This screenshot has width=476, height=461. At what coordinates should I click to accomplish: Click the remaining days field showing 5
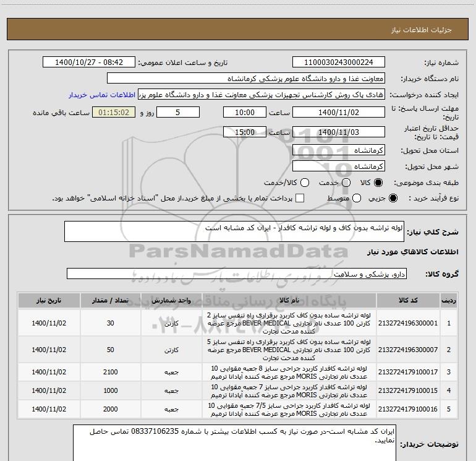(178, 113)
